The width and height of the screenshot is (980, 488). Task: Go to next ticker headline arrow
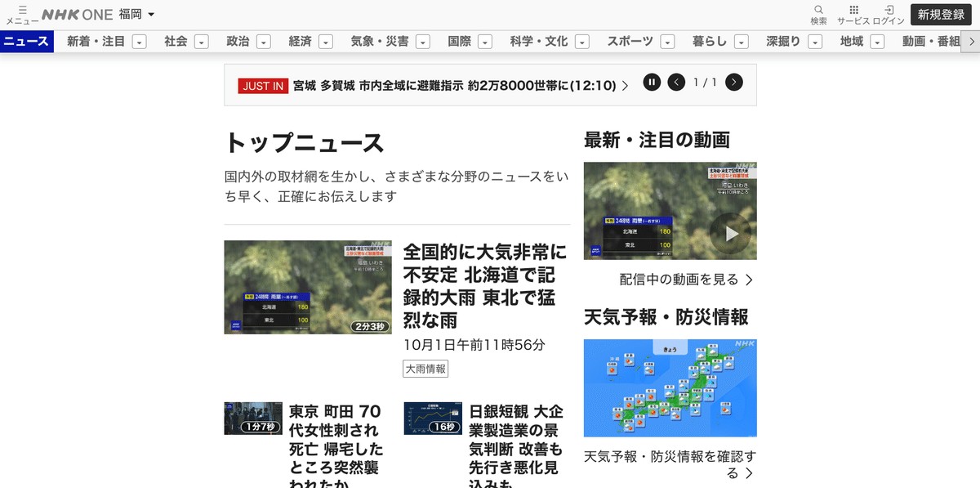[733, 82]
